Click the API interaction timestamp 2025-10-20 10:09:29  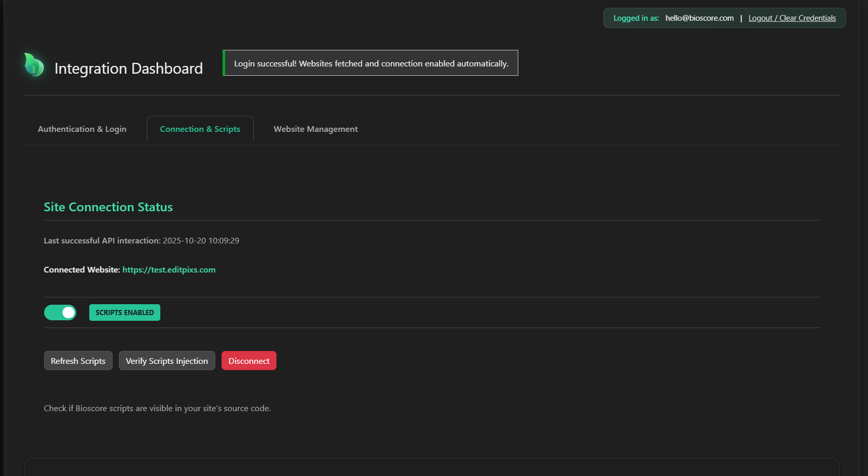(201, 241)
